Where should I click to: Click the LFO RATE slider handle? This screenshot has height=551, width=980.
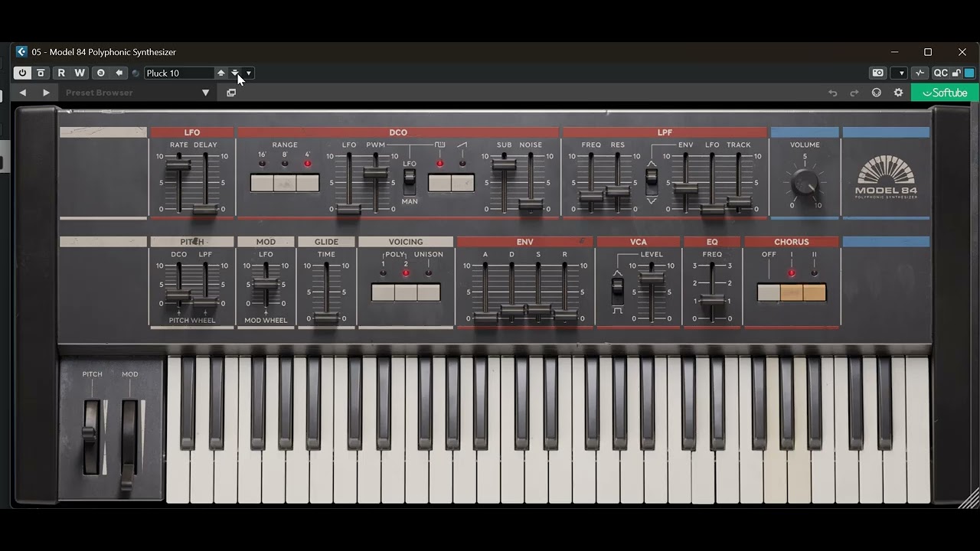coord(179,165)
